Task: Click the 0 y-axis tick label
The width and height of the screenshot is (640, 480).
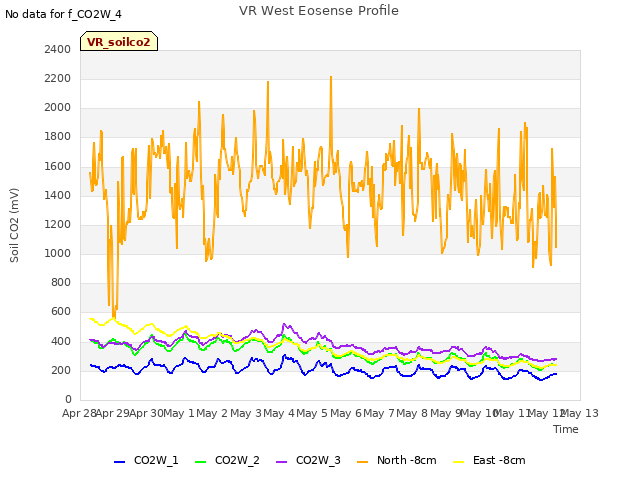Action: tap(68, 399)
